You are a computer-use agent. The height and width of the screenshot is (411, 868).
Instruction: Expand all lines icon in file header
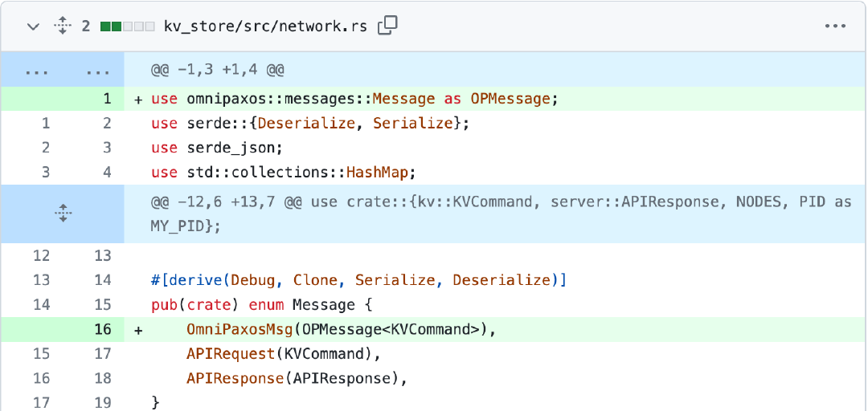(63, 26)
